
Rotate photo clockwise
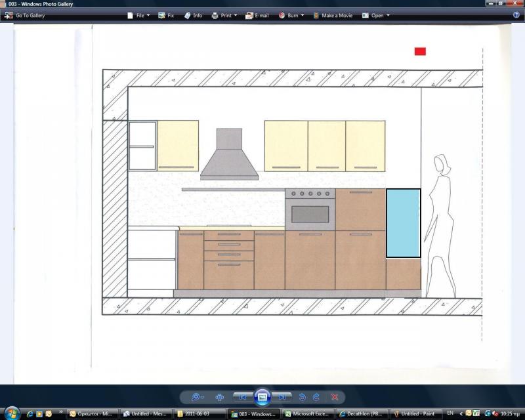coord(316,397)
